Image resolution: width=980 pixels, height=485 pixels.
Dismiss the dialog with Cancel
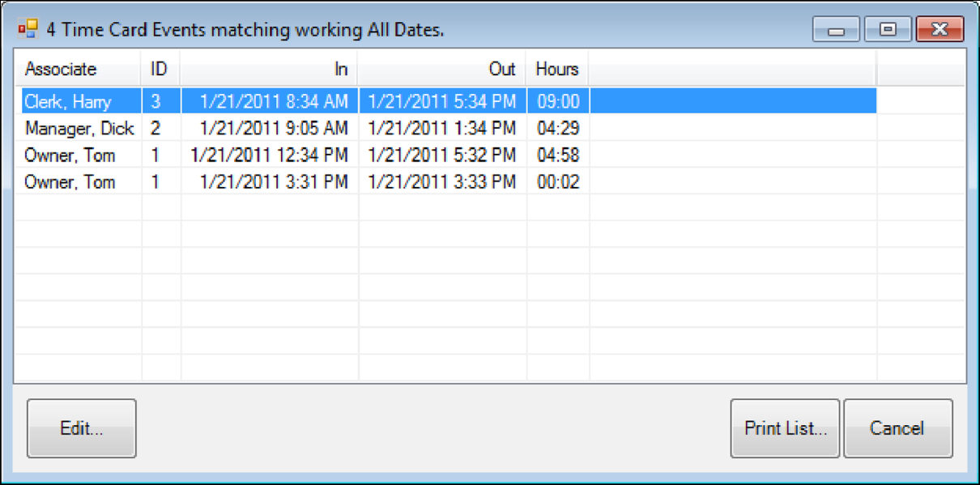(x=897, y=428)
